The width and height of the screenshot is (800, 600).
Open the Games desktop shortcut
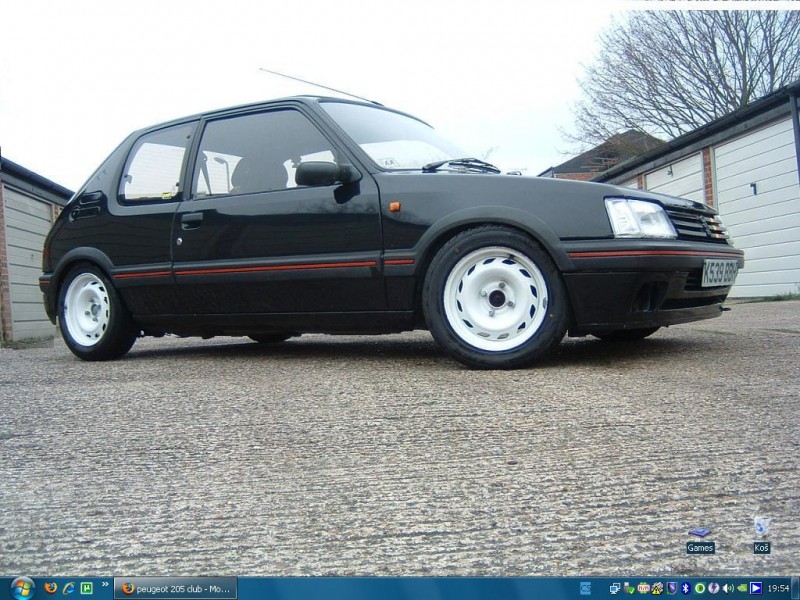pos(700,540)
